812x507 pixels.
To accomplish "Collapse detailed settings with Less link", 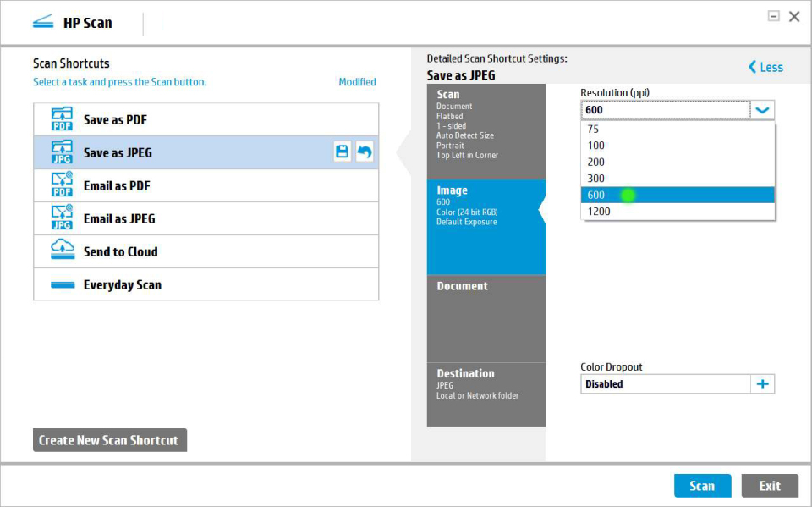I will (x=766, y=67).
